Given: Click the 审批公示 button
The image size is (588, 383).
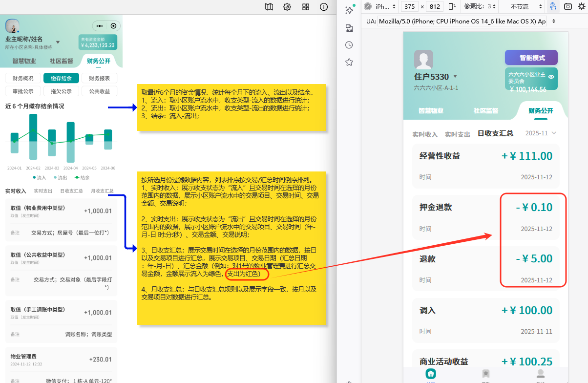Looking at the screenshot, I should pyautogui.click(x=23, y=91).
